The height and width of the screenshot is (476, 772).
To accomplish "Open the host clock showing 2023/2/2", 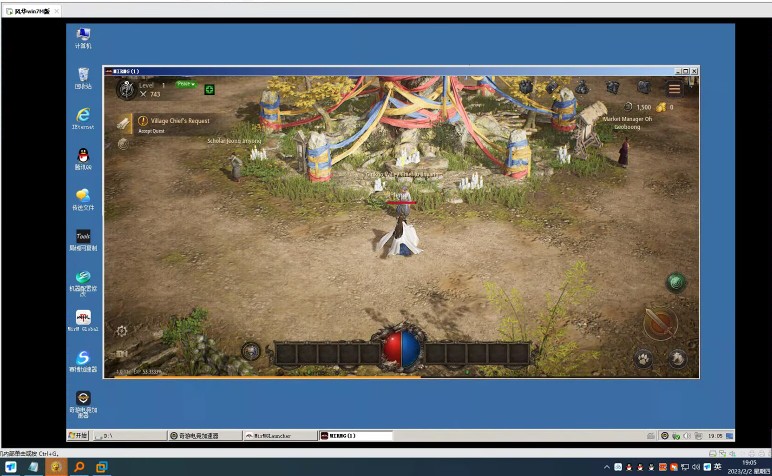I will tap(749, 467).
